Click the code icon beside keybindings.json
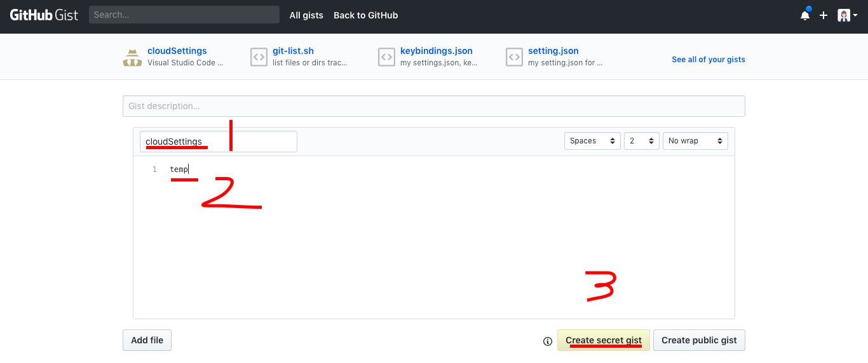This screenshot has height=363, width=868. (x=386, y=57)
